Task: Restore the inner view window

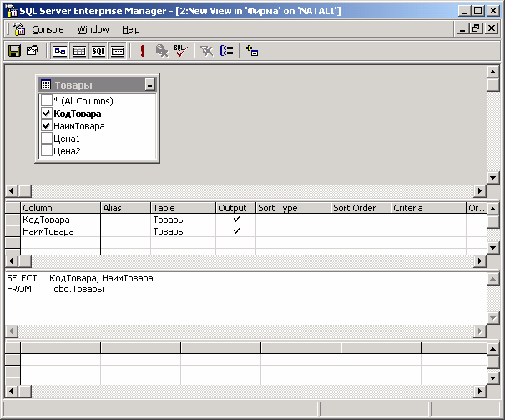Action: click(x=477, y=28)
